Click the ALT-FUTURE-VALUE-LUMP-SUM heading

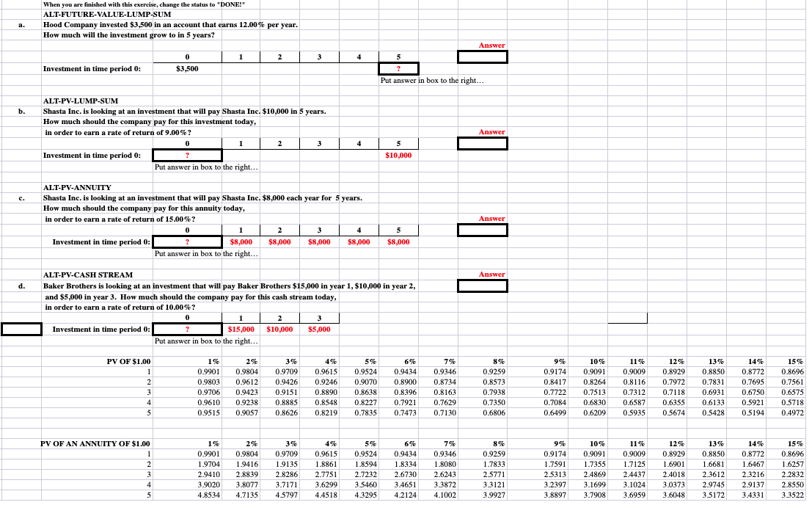click(x=107, y=15)
